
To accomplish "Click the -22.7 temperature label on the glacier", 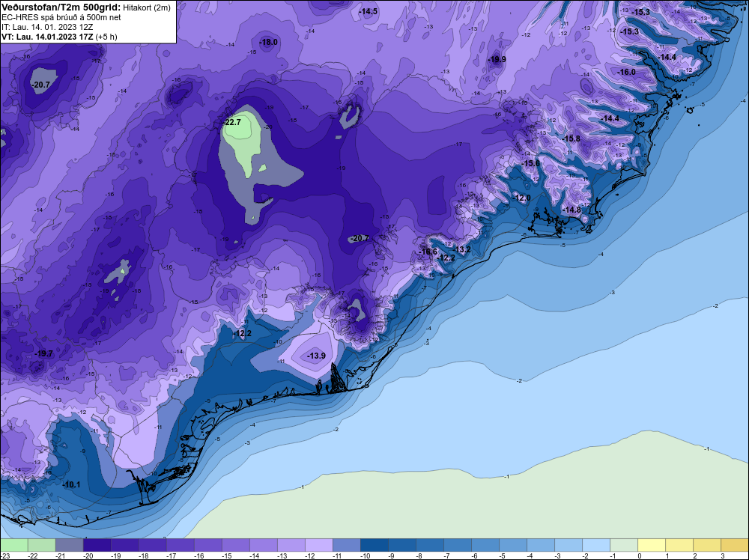I will (x=232, y=122).
